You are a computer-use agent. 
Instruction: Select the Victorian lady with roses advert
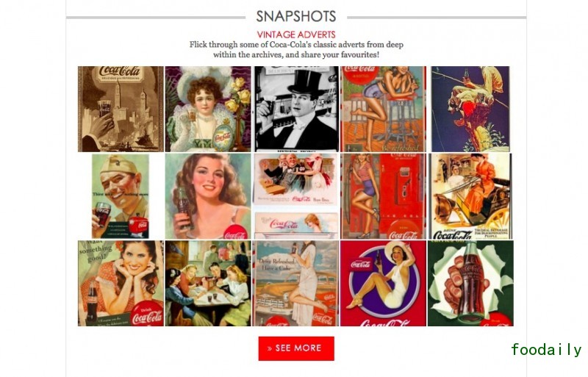click(208, 109)
